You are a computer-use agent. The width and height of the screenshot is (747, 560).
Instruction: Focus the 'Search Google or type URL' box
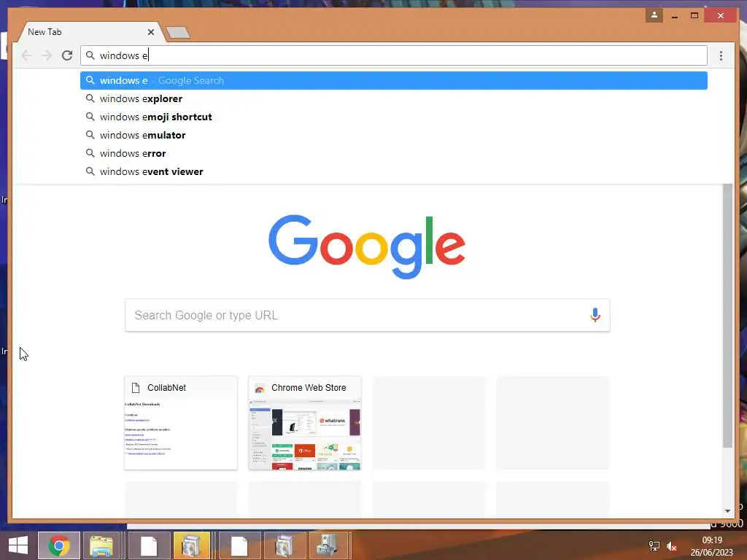[368, 315]
